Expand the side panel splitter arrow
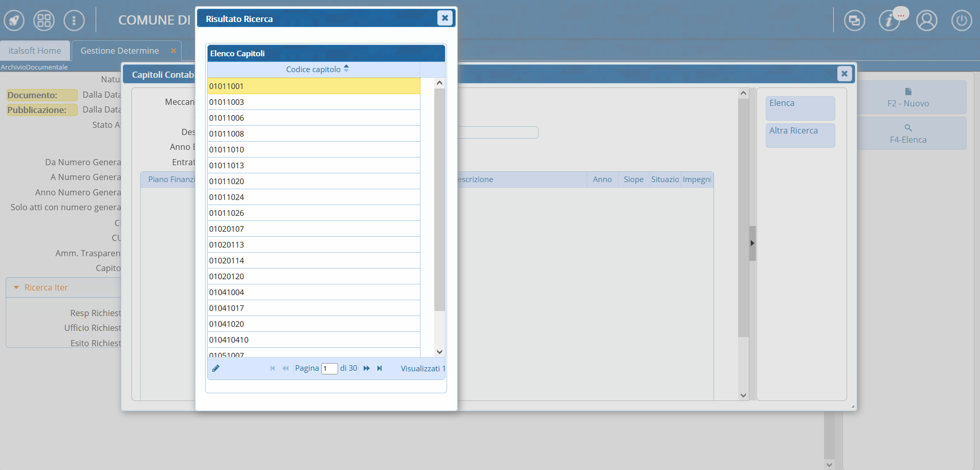 [752, 243]
